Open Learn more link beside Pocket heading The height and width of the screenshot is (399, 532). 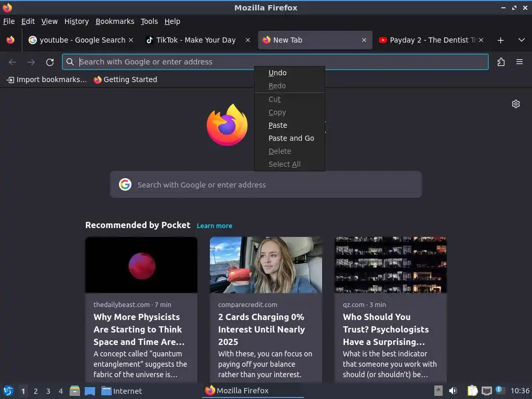click(215, 226)
